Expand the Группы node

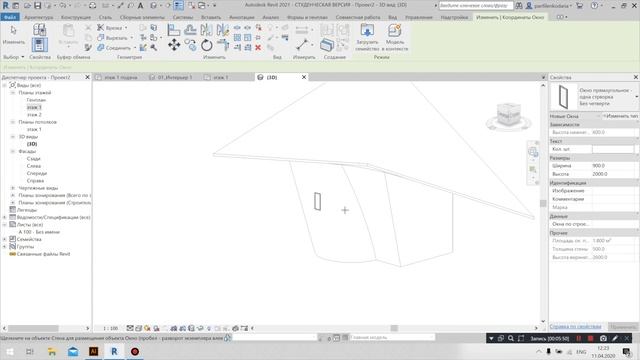click(x=4, y=247)
